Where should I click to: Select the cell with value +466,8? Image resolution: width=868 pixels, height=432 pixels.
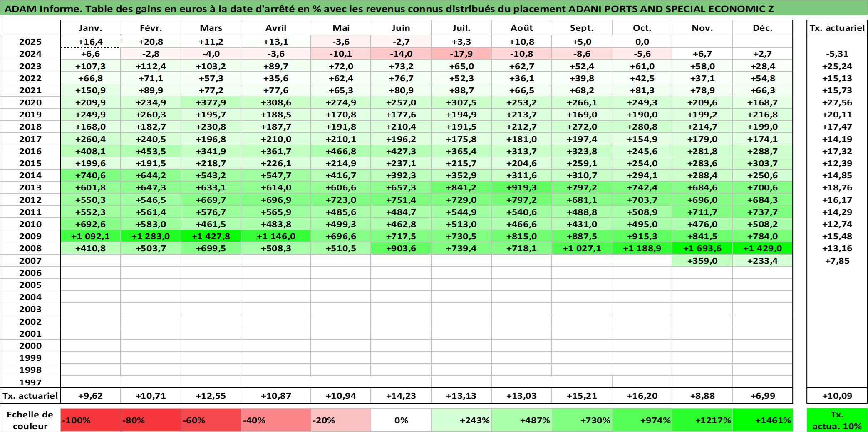(x=341, y=151)
